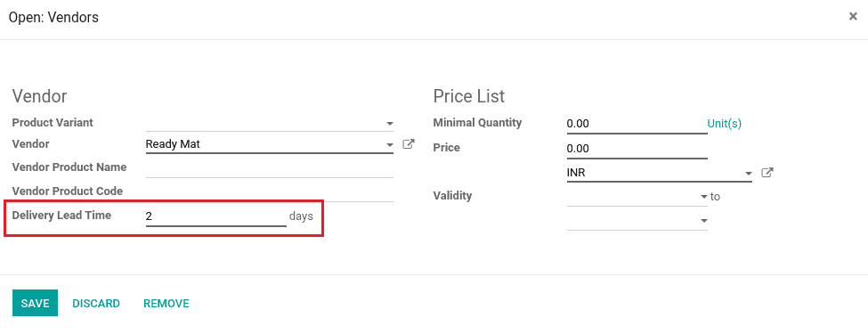Click the DISCARD button
The image size is (868, 334).
tap(96, 304)
